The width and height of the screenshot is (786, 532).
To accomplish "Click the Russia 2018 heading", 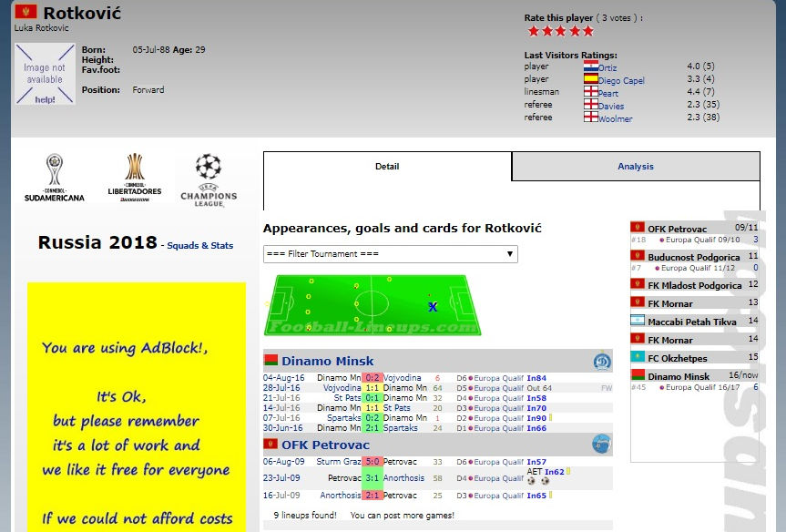I will 97,242.
